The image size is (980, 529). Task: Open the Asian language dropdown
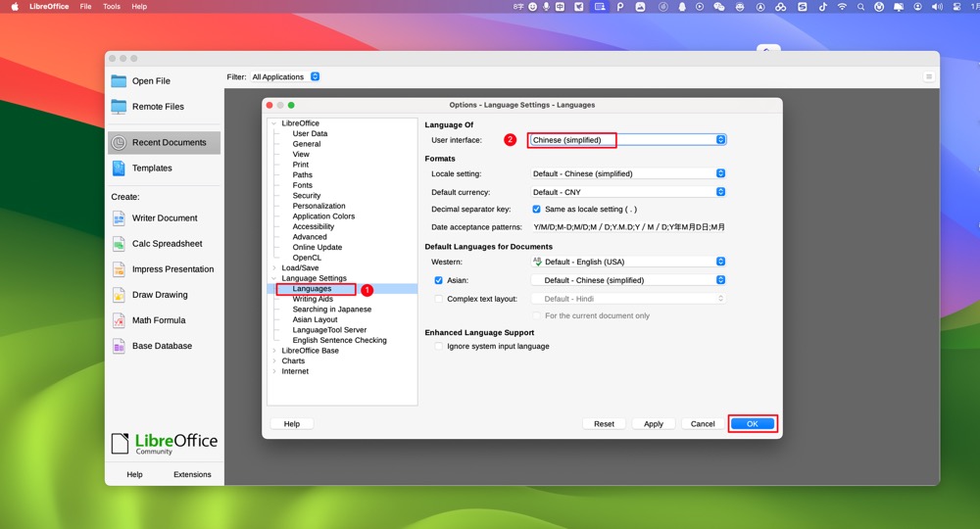[627, 280]
